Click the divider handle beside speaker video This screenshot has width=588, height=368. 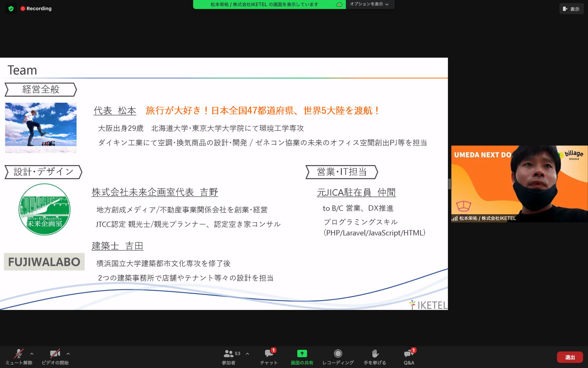click(x=450, y=184)
